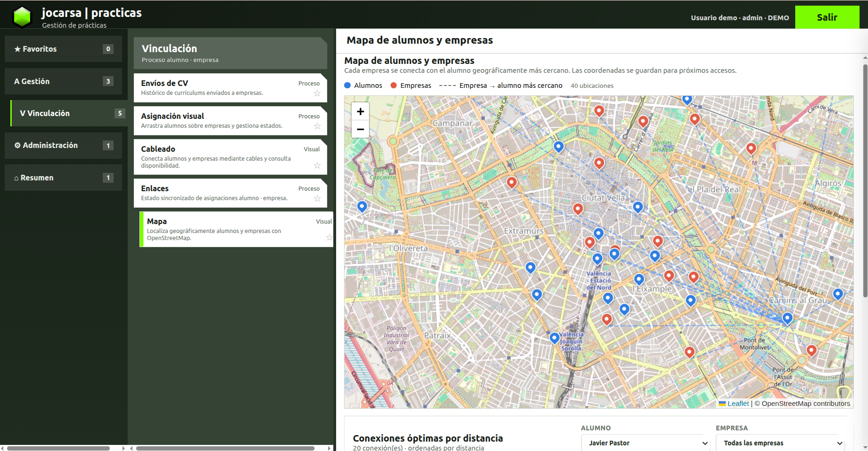Toggle star on Asignación visual card

pos(317,126)
